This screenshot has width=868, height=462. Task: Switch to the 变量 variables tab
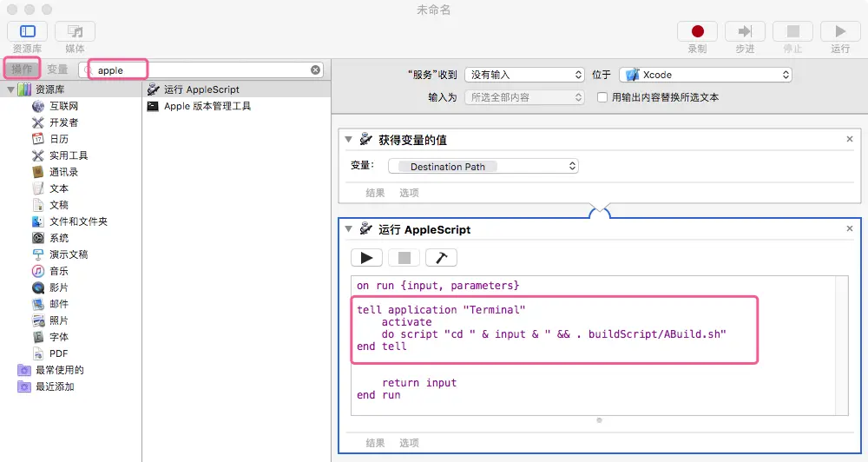click(x=57, y=69)
